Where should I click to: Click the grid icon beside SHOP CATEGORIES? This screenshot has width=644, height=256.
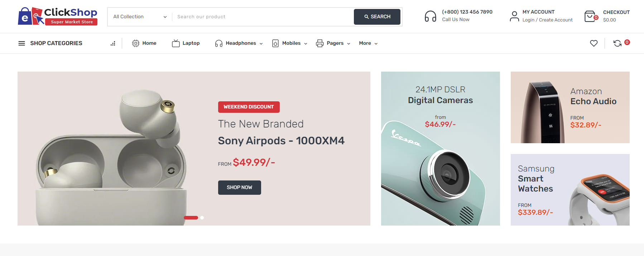(113, 43)
